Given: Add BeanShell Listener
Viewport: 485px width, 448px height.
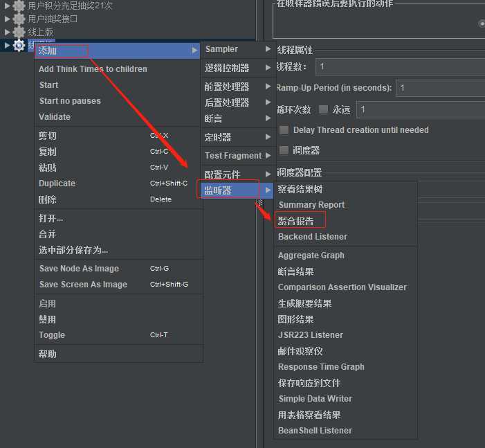Looking at the screenshot, I should (x=345, y=431).
